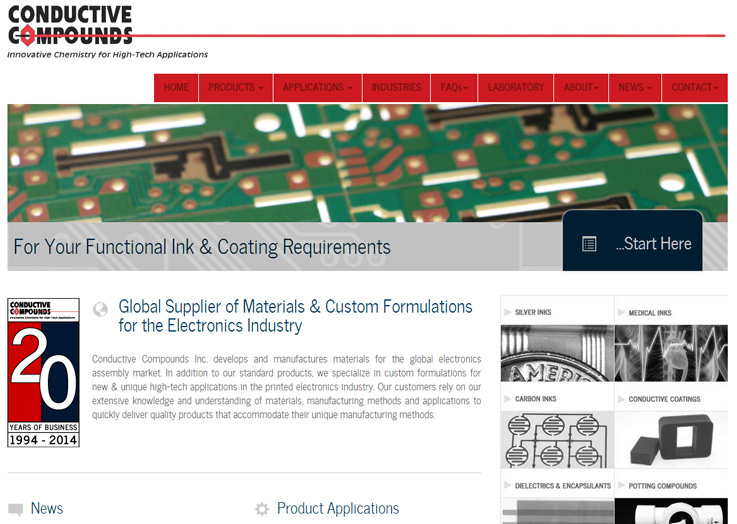Image resolution: width=737 pixels, height=524 pixels.
Task: Click the silver coin thumbnail image
Action: tap(557, 353)
